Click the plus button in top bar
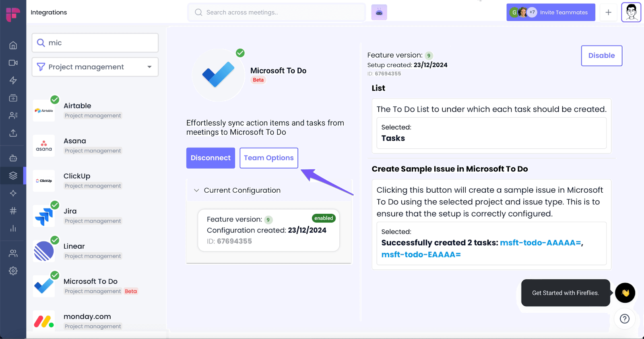Viewport: 644px width, 339px height. (608, 12)
